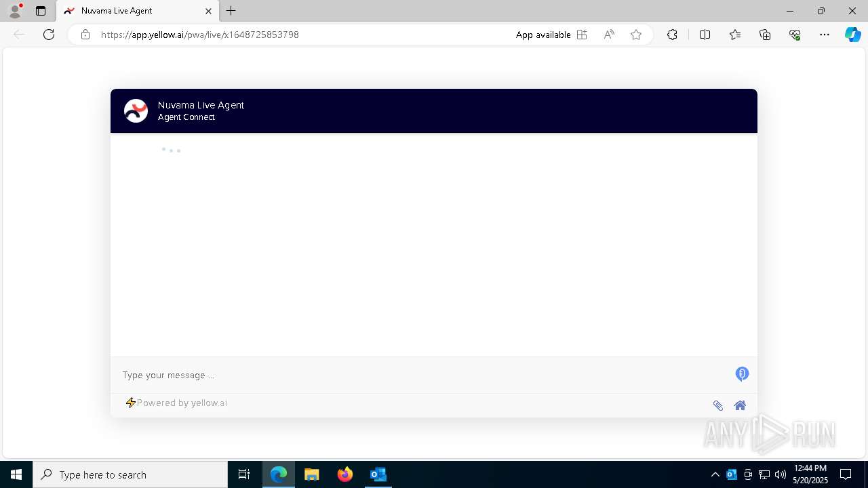Show hidden system tray icons
This screenshot has height=488, width=868.
tap(715, 474)
